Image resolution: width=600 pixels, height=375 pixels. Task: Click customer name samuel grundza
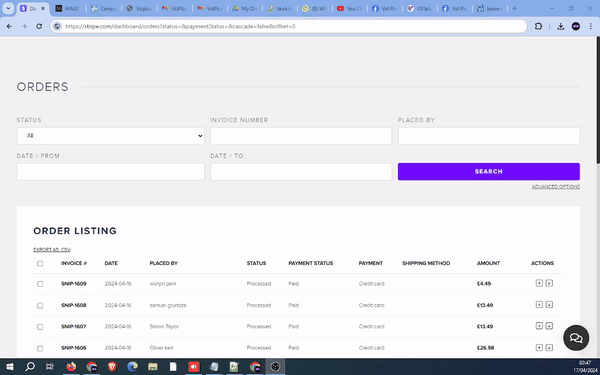pyautogui.click(x=168, y=305)
